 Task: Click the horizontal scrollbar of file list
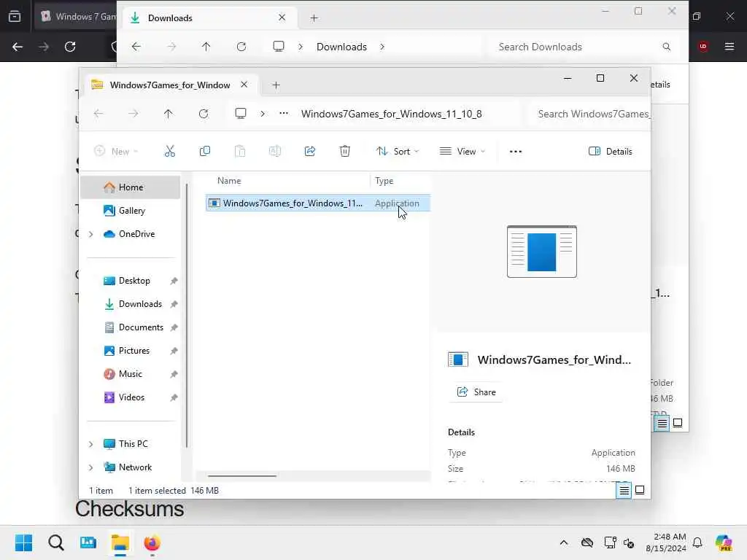(x=242, y=475)
